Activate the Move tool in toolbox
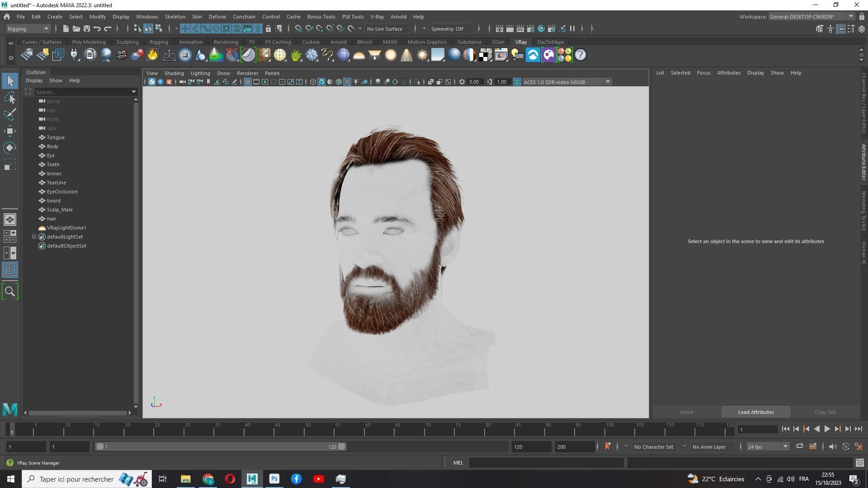 10,131
